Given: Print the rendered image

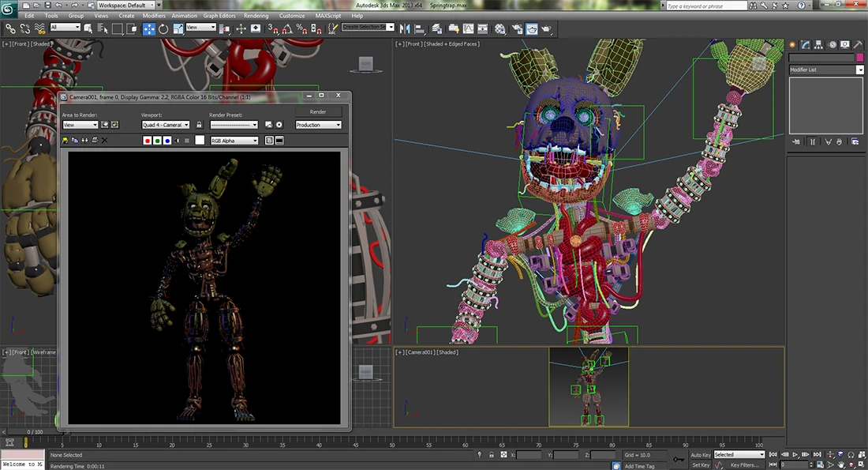Looking at the screenshot, I should [94, 141].
